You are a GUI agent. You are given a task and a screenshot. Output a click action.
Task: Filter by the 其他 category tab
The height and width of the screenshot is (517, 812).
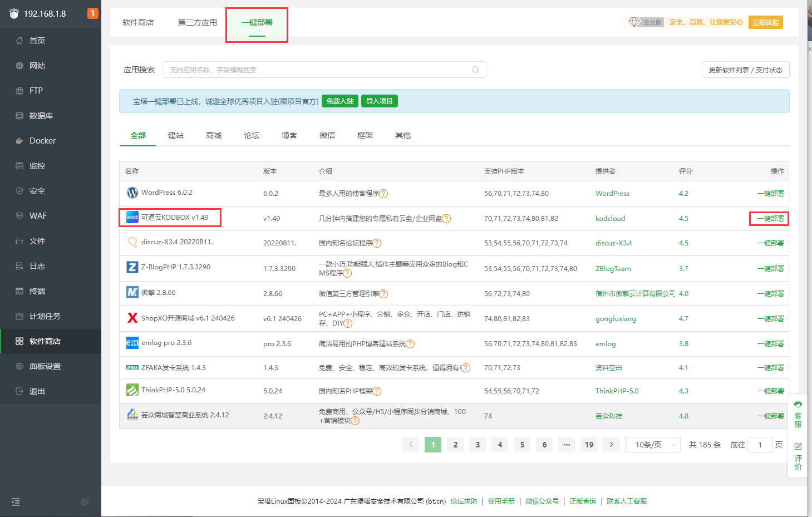click(403, 135)
